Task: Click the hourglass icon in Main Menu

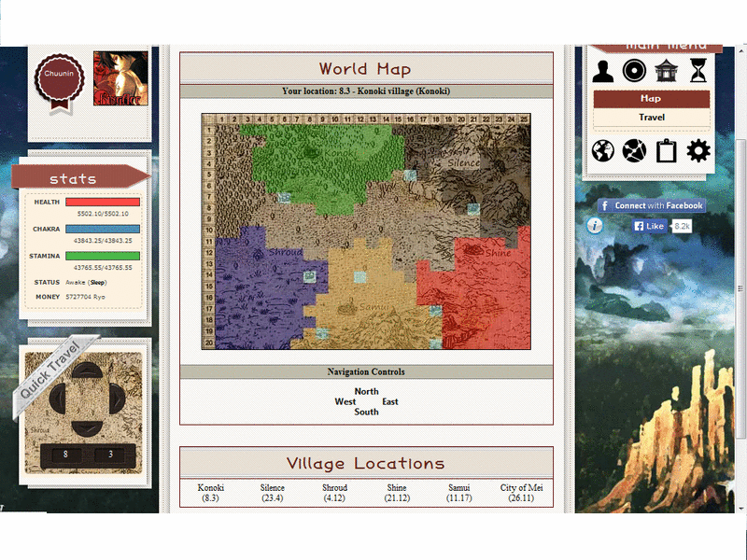Action: pyautogui.click(x=698, y=71)
